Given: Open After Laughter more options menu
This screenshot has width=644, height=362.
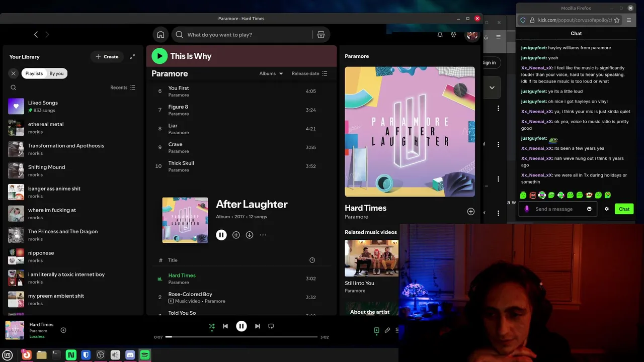Looking at the screenshot, I should [x=263, y=235].
